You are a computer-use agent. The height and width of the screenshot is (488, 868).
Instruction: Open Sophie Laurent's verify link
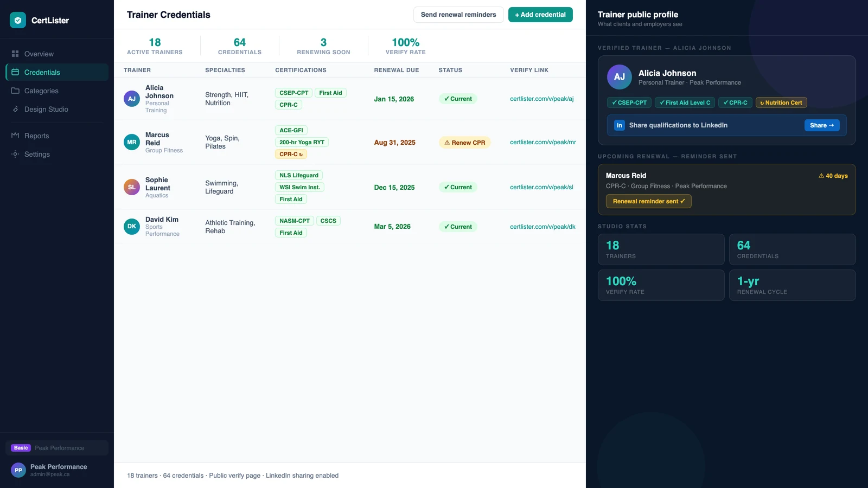click(541, 187)
